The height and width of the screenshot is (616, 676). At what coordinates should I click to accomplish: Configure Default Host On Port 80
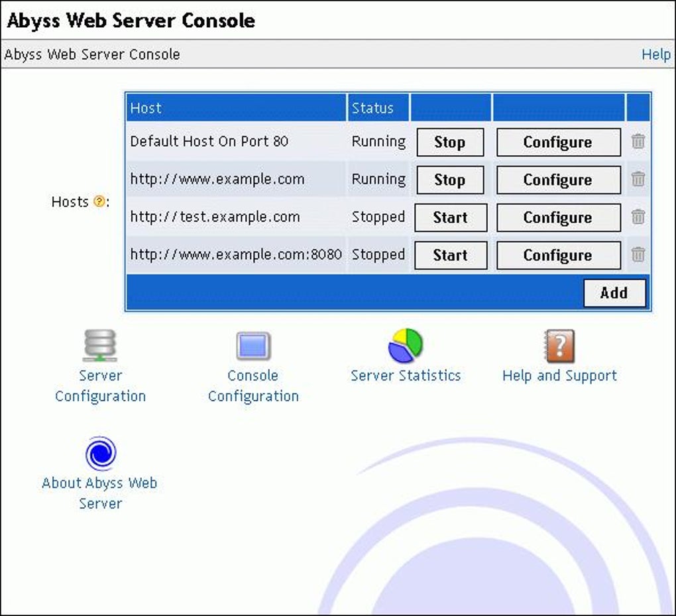[x=558, y=142]
